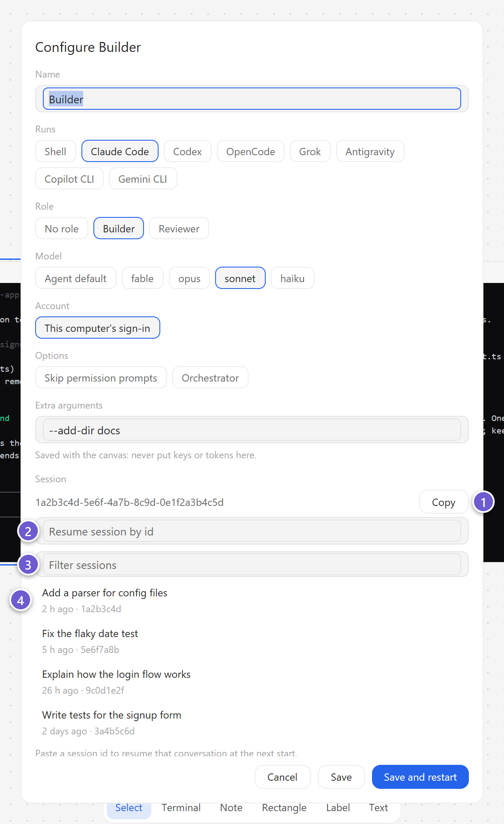Image resolution: width=504 pixels, height=824 pixels.
Task: Click the Extra arguments field
Action: (252, 430)
